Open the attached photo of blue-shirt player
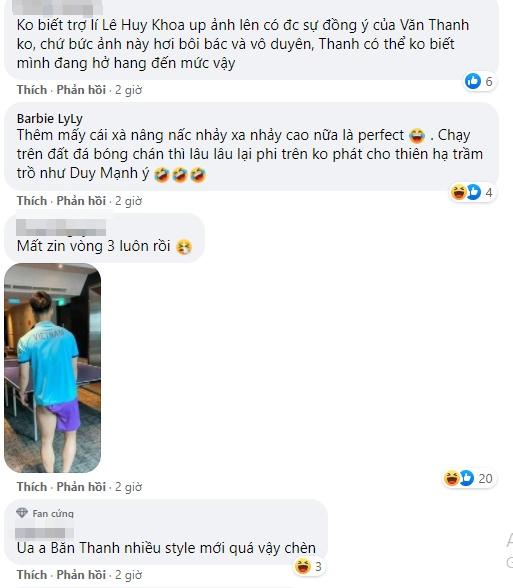The height and width of the screenshot is (588, 513). click(52, 368)
